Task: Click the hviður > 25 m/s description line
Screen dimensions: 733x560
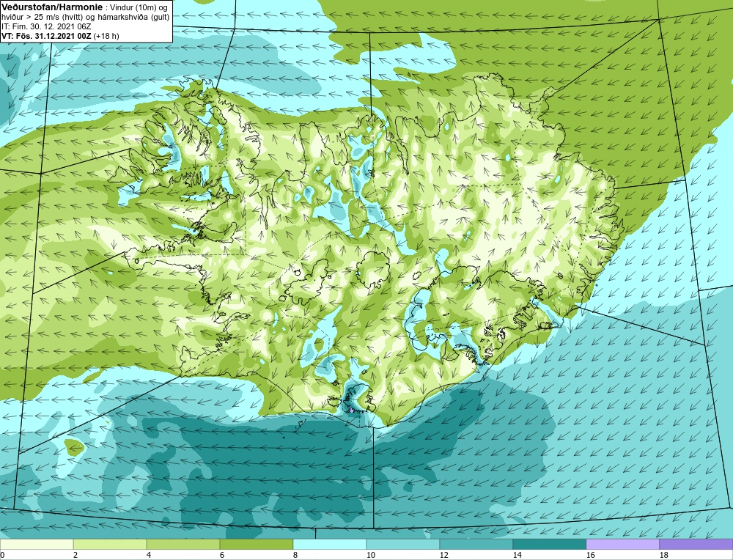Action: coord(85,17)
